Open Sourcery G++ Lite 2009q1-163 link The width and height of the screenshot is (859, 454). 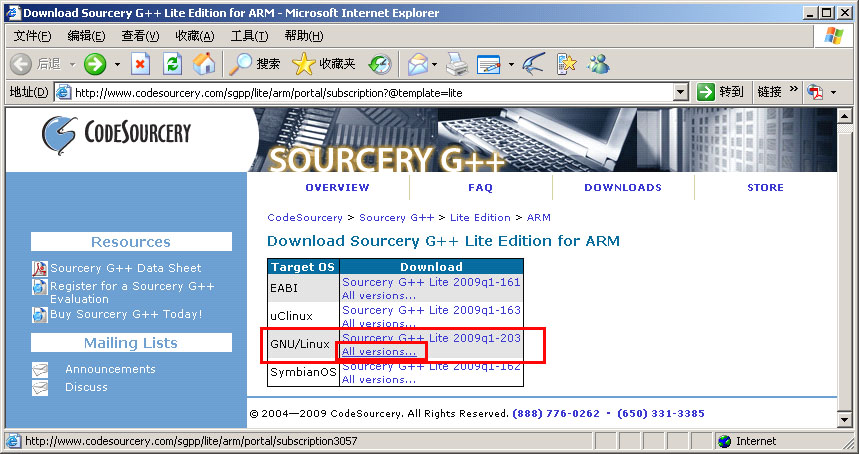coord(431,310)
